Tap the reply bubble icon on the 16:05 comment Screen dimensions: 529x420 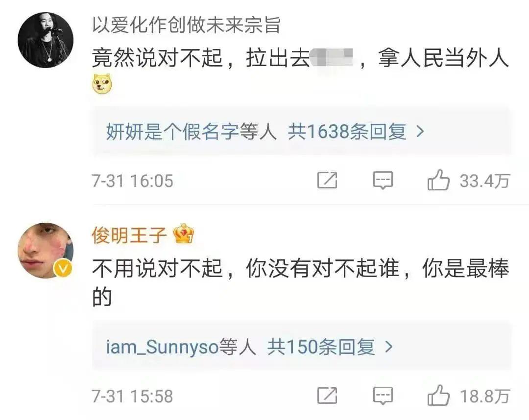[x=383, y=181]
